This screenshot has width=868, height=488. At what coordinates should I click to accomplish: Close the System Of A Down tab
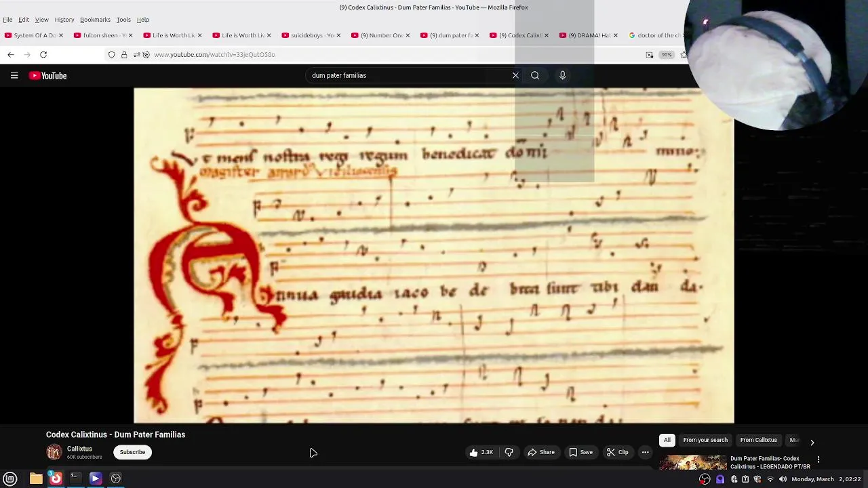61,35
